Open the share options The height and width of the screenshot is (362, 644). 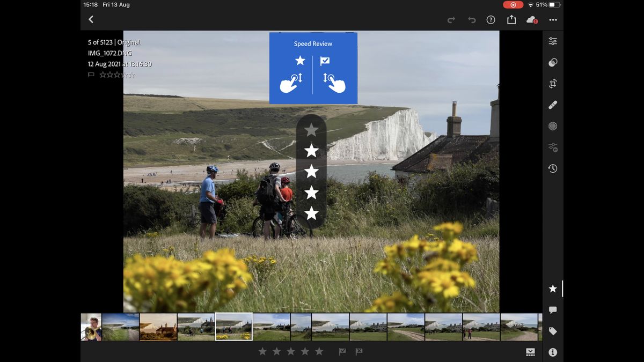coord(511,19)
